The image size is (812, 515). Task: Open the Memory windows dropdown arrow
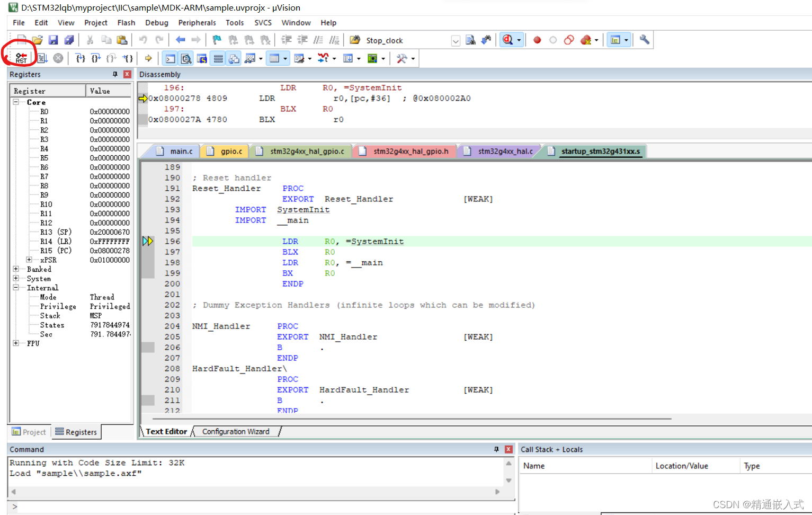285,58
